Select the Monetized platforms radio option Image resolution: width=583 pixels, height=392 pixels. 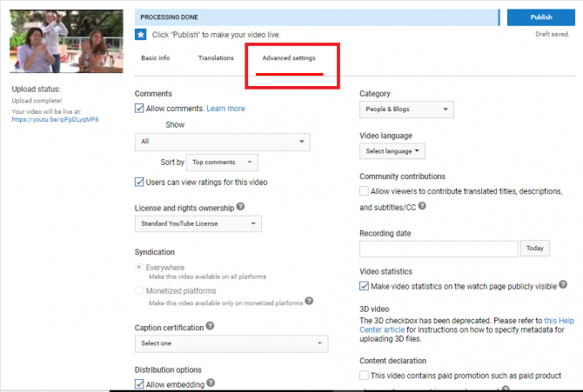point(140,290)
